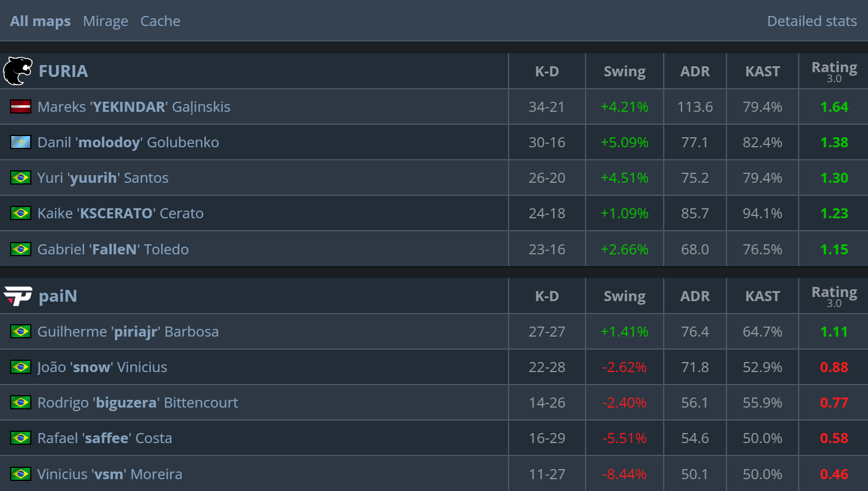Open Kaike 'KSCERATO' Cerato player link
Image resolution: width=868 pixels, height=491 pixels.
[120, 214]
